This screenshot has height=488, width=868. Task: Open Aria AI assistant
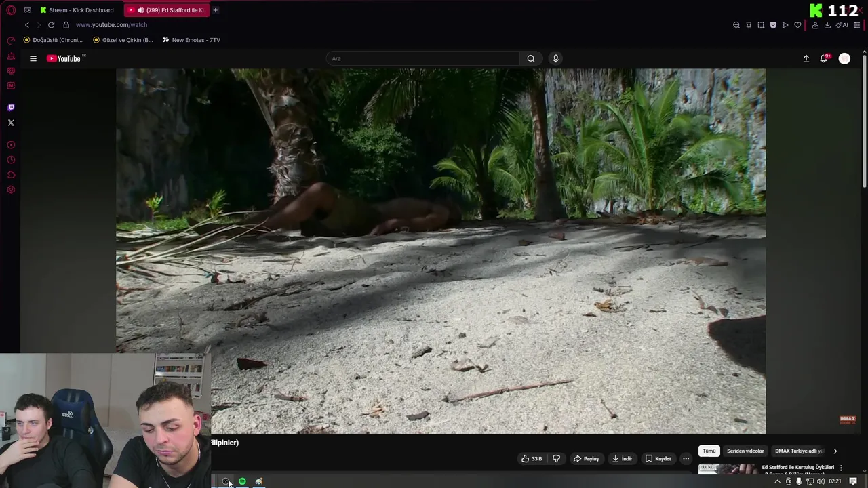pyautogui.click(x=842, y=25)
